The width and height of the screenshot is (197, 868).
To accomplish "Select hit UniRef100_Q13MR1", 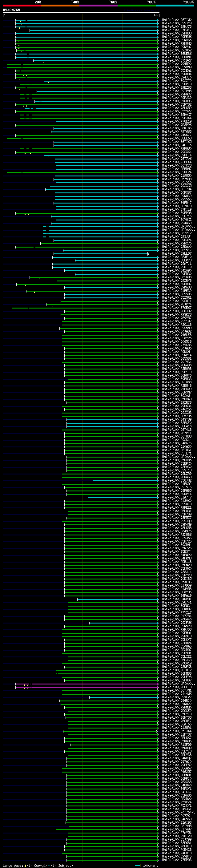I will [177, 728].
